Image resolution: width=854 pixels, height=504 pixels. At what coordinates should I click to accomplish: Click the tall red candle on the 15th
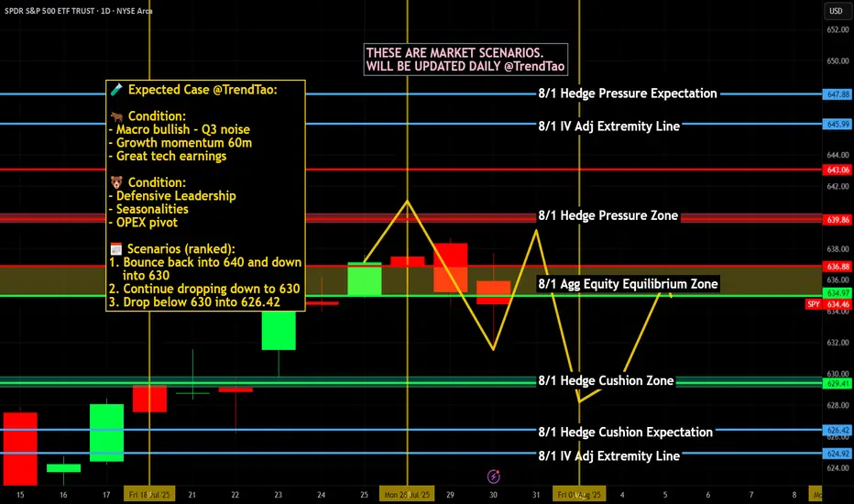[20, 448]
